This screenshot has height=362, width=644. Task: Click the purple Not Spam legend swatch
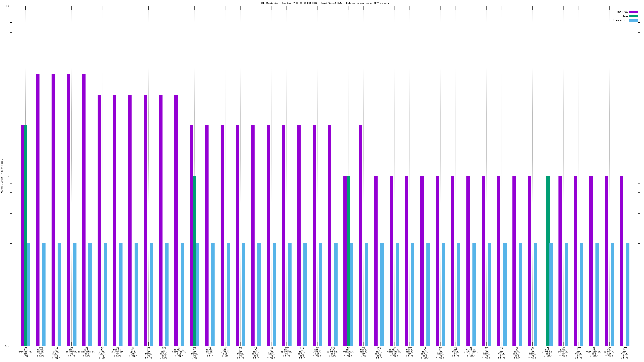[633, 12]
